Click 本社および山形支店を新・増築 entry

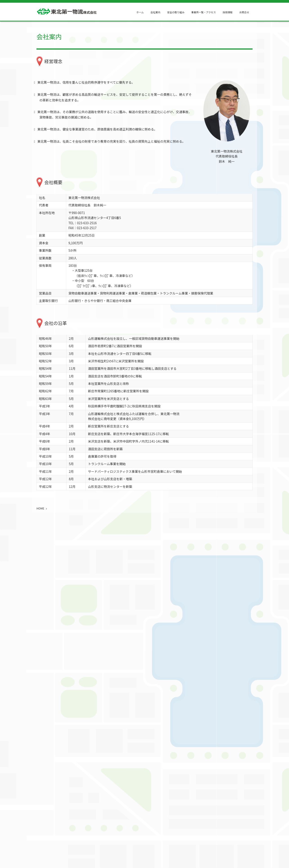point(110,479)
